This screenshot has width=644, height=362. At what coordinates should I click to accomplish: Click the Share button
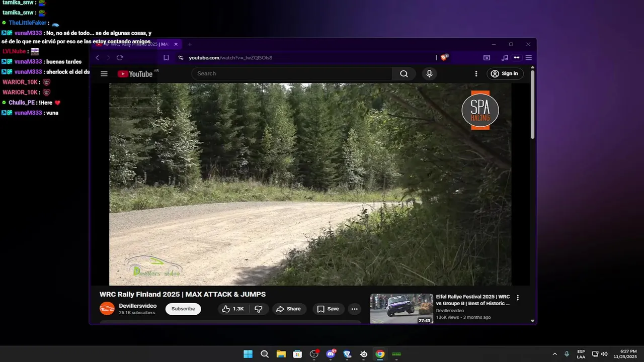point(289,309)
